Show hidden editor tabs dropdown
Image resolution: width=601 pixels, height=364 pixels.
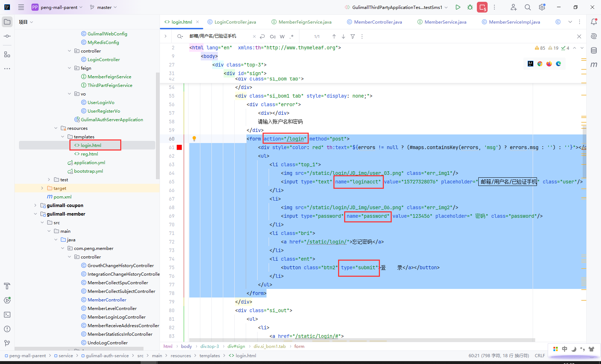tap(570, 22)
